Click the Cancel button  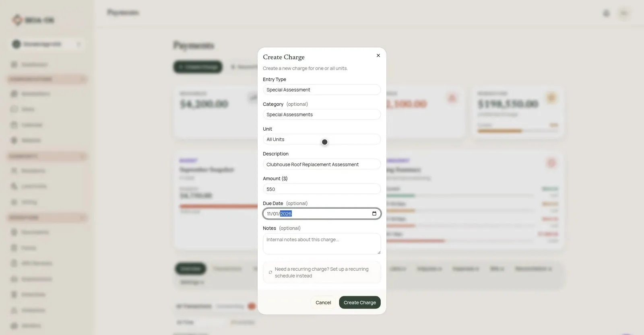323,302
